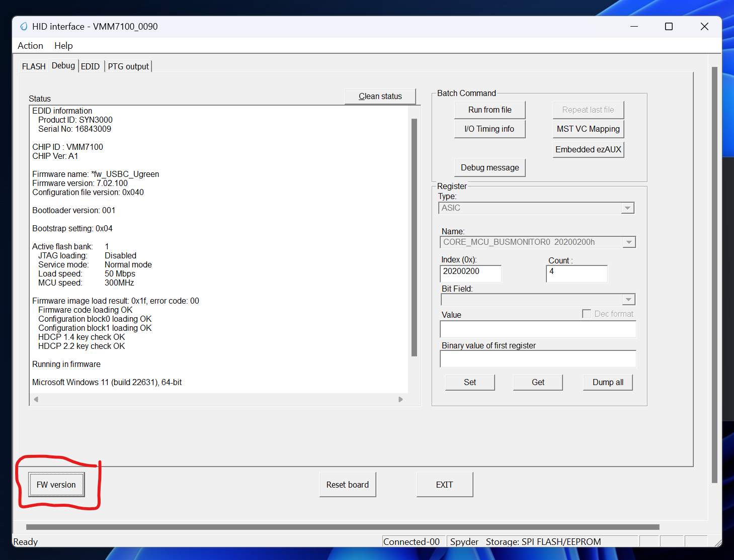Enable the Dec format checkbox
This screenshot has height=560, width=734.
tap(587, 314)
